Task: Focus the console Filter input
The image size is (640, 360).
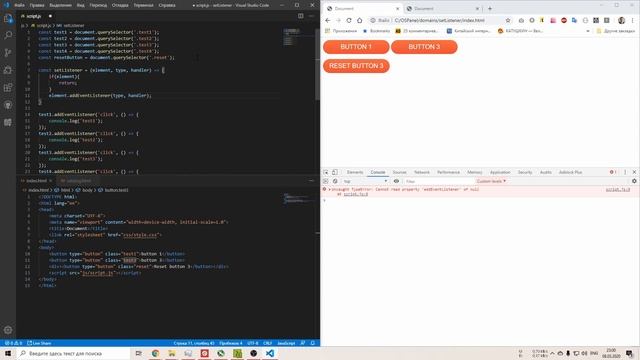Action: [439, 181]
